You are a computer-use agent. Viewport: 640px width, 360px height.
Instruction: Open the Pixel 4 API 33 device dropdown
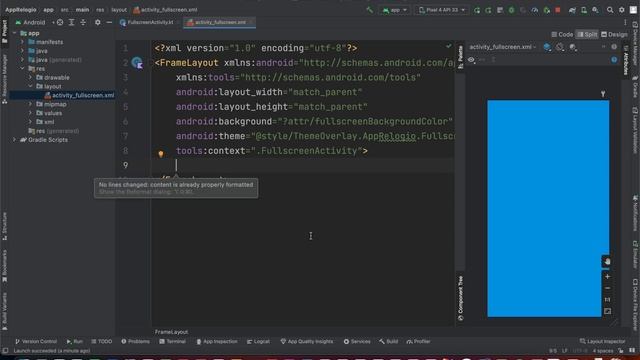442,10
